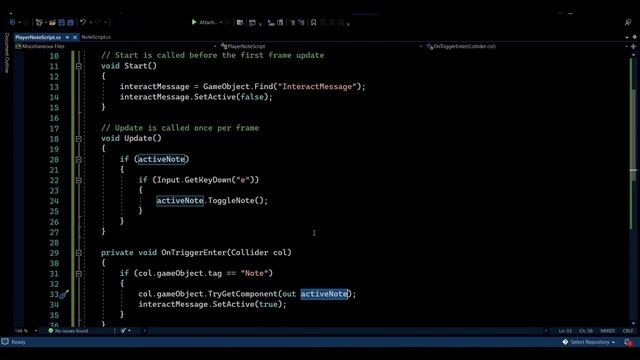Click the notifications bell icon
This screenshot has height=360, width=640.
[x=628, y=342]
